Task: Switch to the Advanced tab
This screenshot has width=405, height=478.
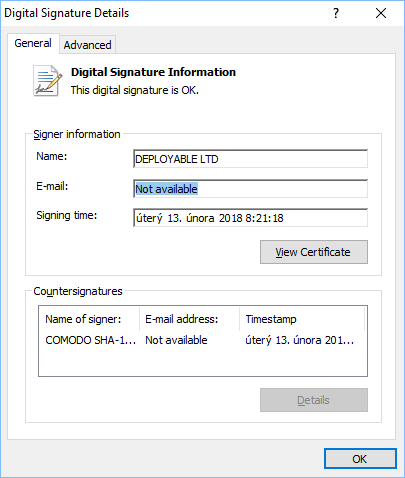Action: [88, 45]
